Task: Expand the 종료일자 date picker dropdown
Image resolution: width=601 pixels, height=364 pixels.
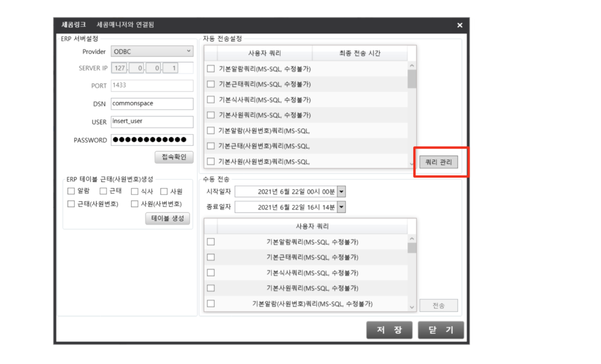Action: [342, 207]
